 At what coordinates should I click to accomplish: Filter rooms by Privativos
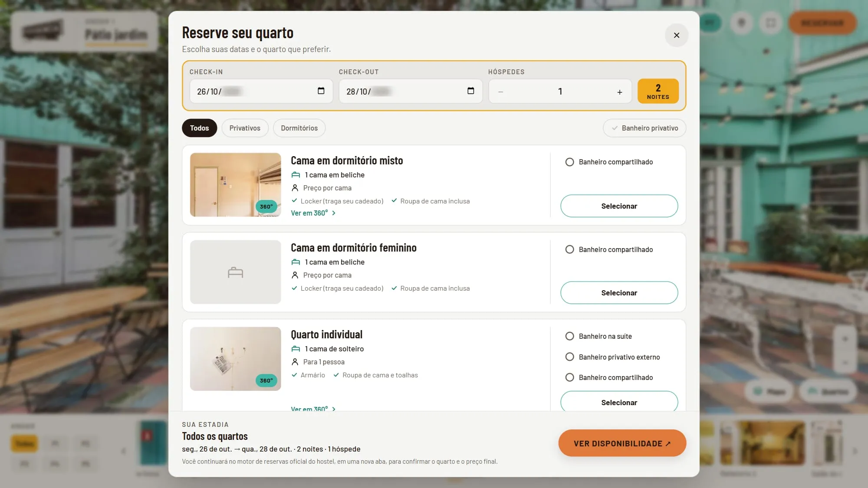tap(245, 128)
